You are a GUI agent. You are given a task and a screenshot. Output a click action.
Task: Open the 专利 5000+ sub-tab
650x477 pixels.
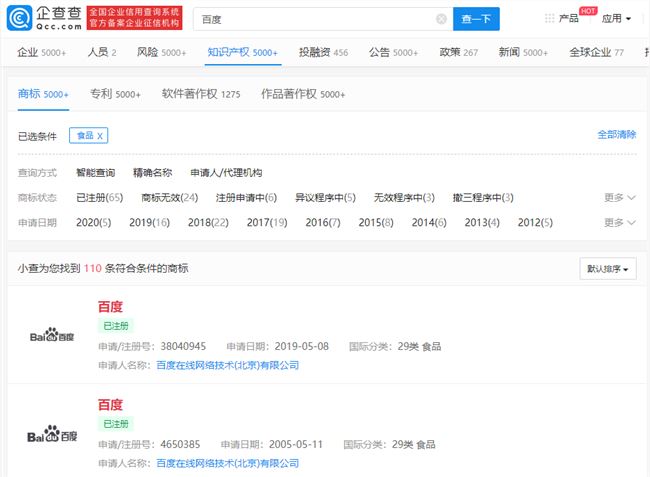[x=115, y=94]
